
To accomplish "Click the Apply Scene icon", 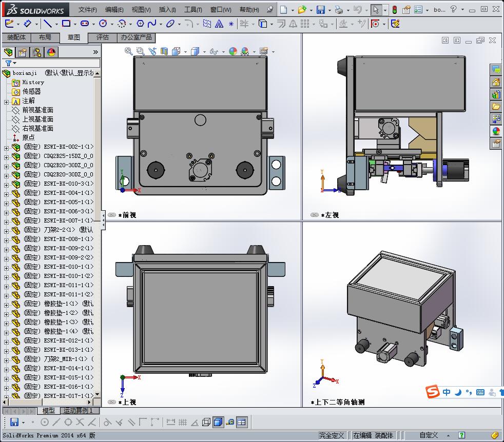I will pos(245,51).
